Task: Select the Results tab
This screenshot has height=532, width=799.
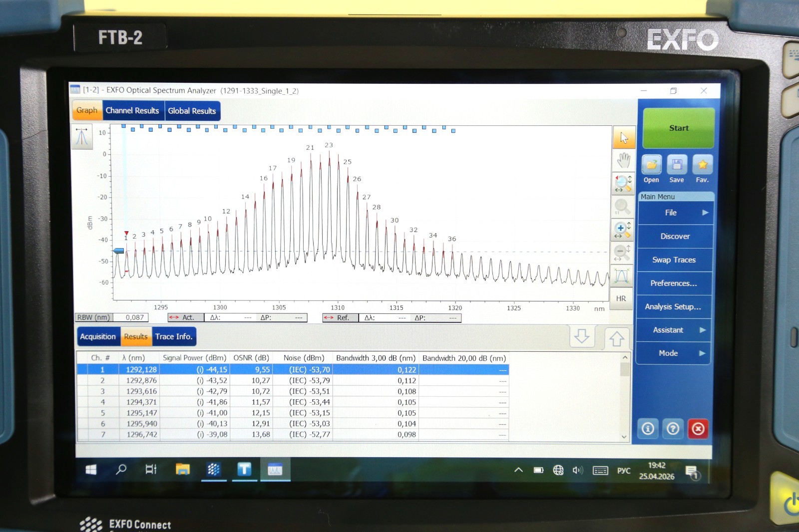Action: (136, 337)
